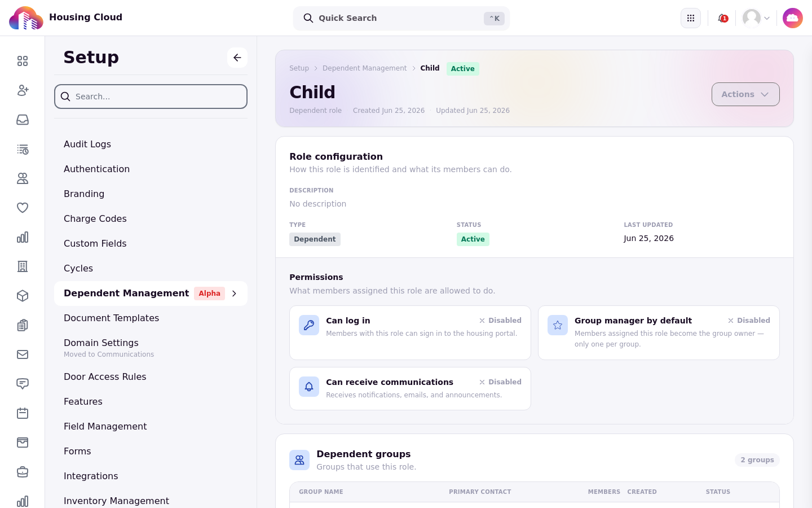Click the pink cloud avatar icon
Image resolution: width=812 pixels, height=508 pixels.
click(793, 18)
